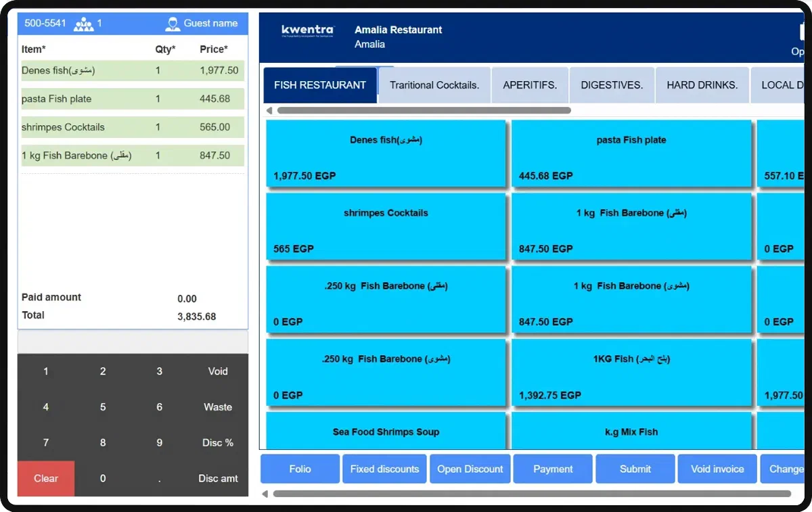Select Denes fish row in order list
This screenshot has height=512, width=812.
[133, 70]
